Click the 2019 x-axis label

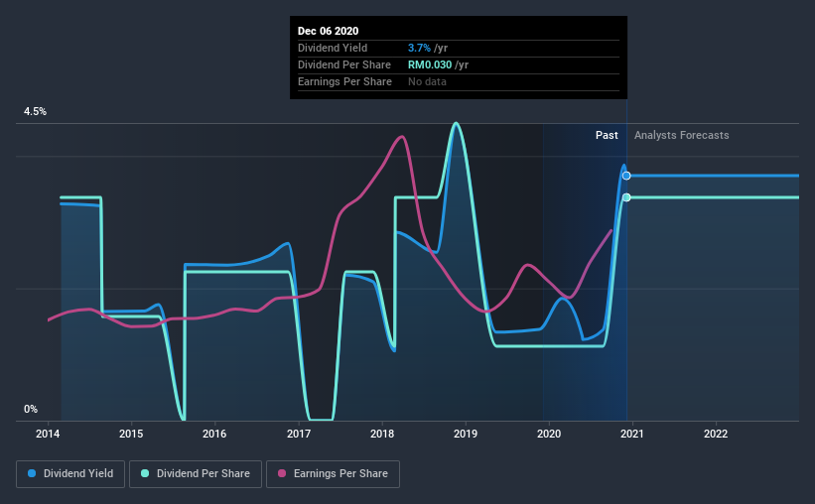tap(466, 434)
